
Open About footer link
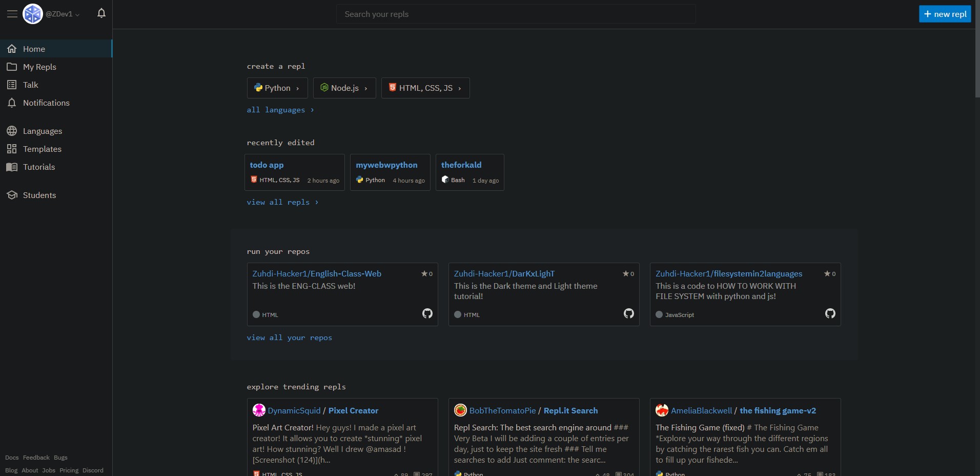30,470
